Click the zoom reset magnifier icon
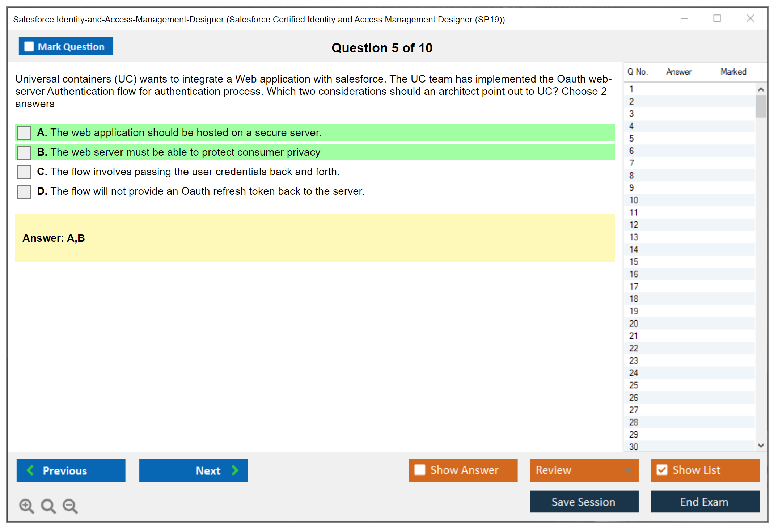The width and height of the screenshot is (778, 532). pos(48,506)
